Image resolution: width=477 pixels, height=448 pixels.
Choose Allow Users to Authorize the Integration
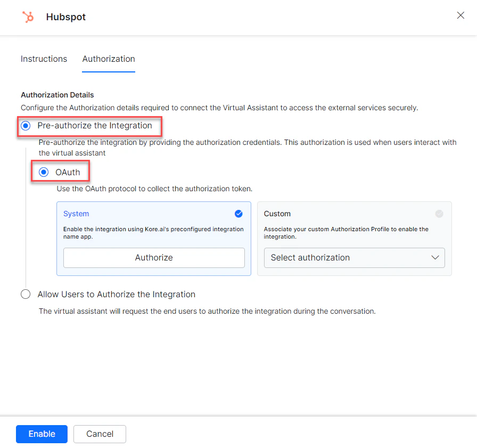[25, 294]
